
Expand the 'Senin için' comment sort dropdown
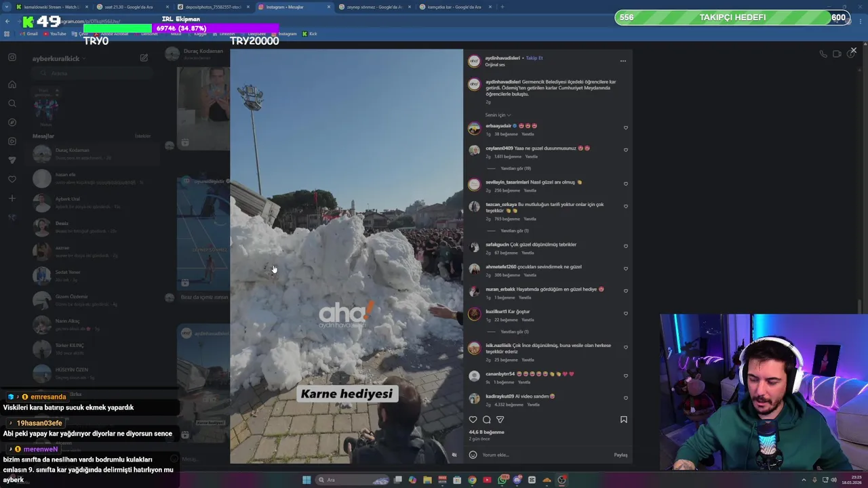tap(498, 115)
